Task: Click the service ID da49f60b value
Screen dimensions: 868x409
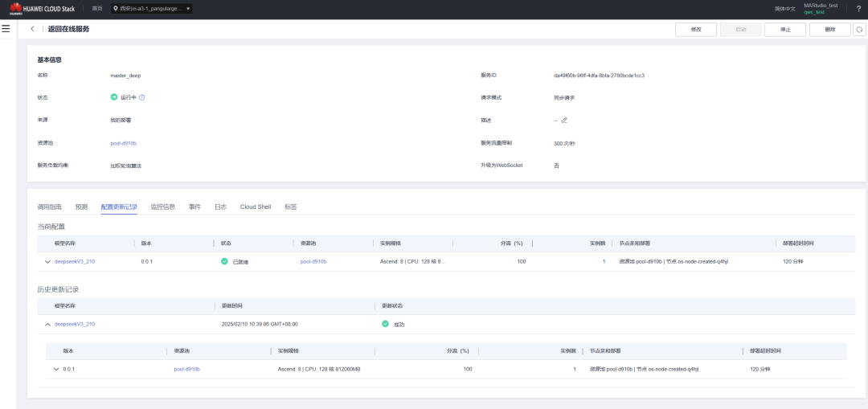Action: (599, 76)
